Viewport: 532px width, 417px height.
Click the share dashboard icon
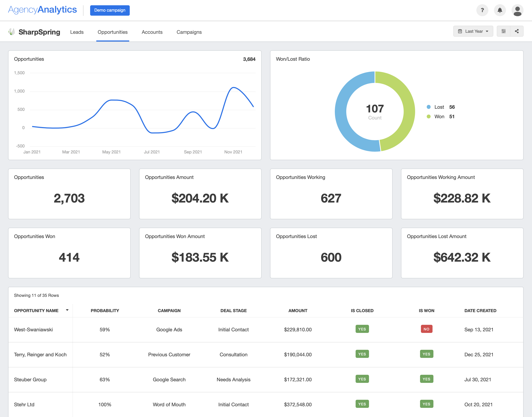click(517, 31)
